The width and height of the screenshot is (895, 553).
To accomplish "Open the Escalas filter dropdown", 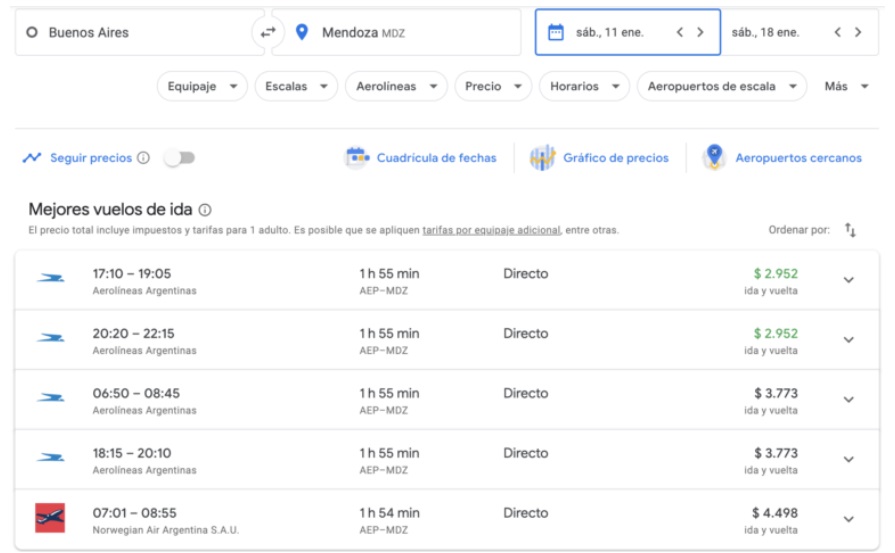I will (296, 86).
